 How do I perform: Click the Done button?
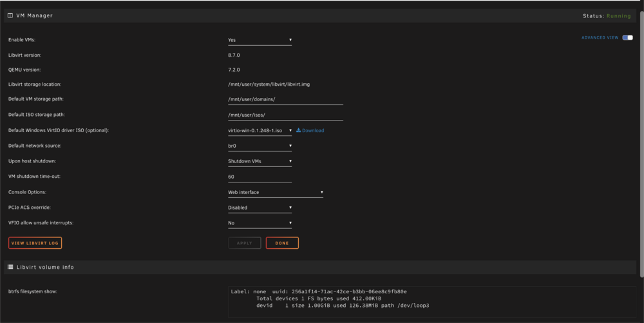click(x=282, y=243)
